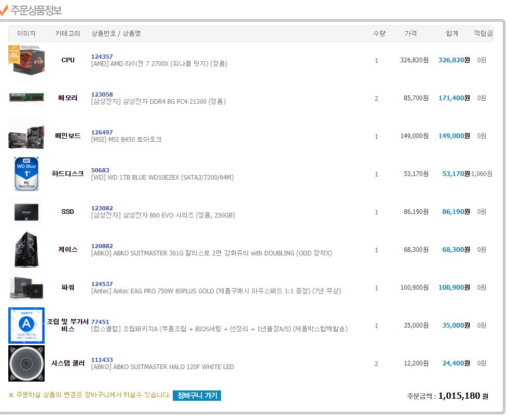Open product number 120882 link

point(102,246)
